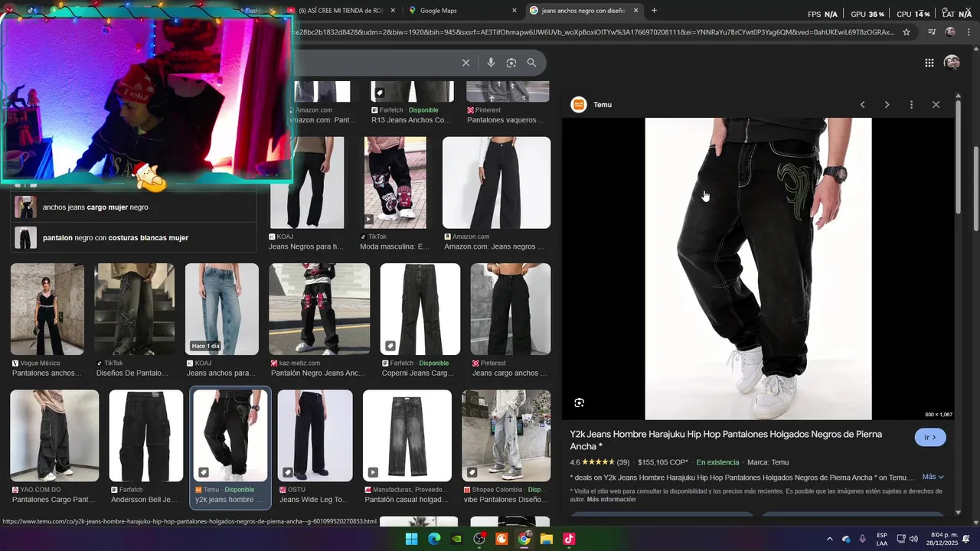Open Google Lens search by image
Image resolution: width=980 pixels, height=551 pixels.
[x=511, y=63]
